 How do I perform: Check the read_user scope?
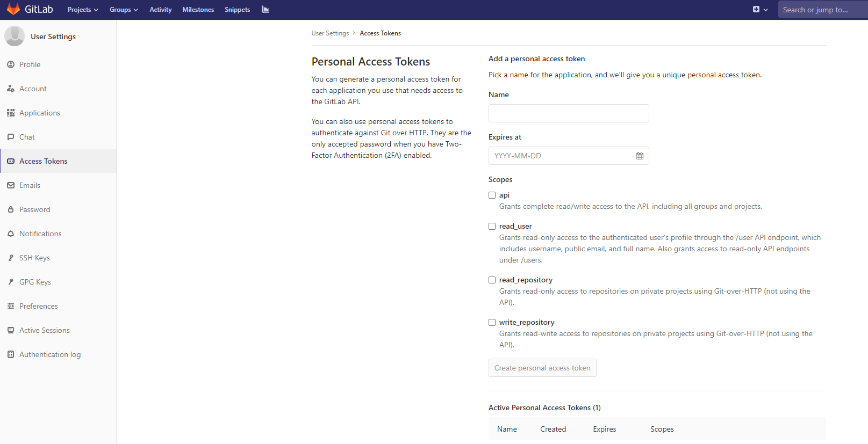pos(492,227)
